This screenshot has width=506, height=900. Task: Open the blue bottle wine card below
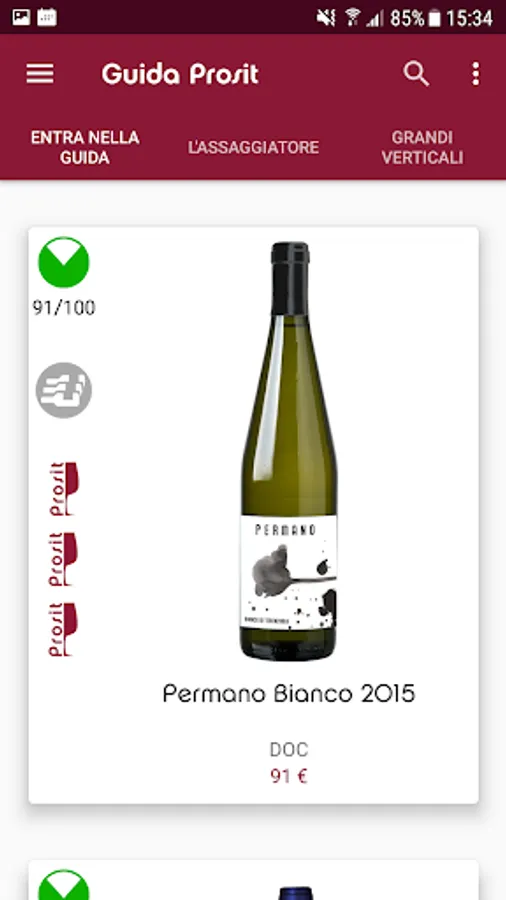click(x=254, y=880)
